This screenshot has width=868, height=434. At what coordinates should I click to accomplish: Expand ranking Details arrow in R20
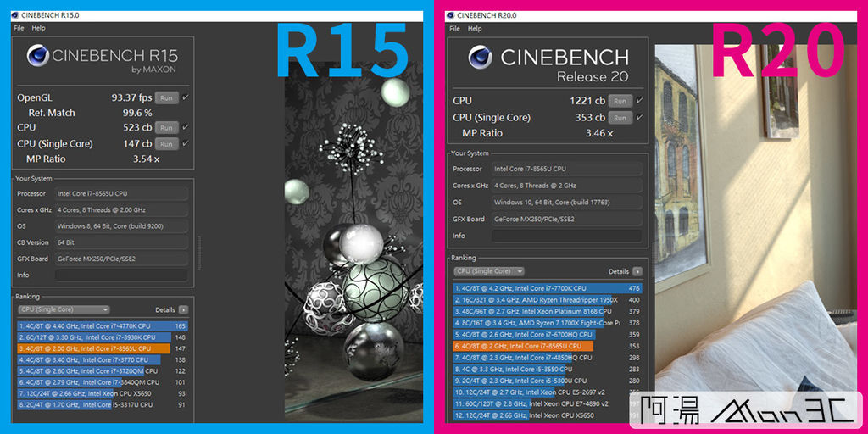[637, 272]
